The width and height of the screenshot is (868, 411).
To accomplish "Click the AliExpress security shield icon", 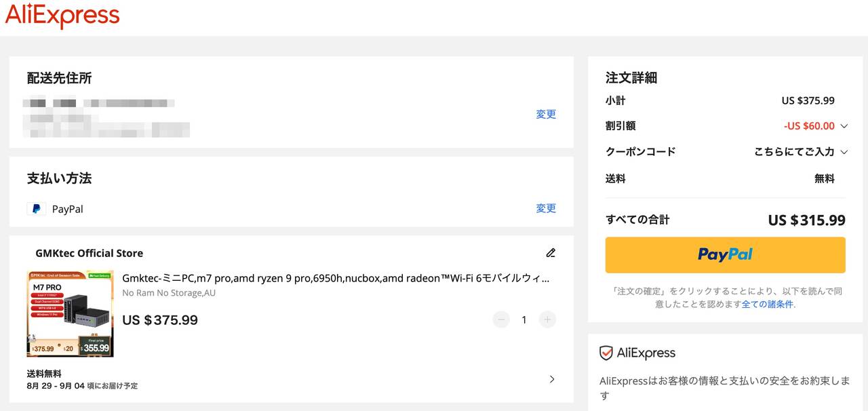I will [x=606, y=353].
